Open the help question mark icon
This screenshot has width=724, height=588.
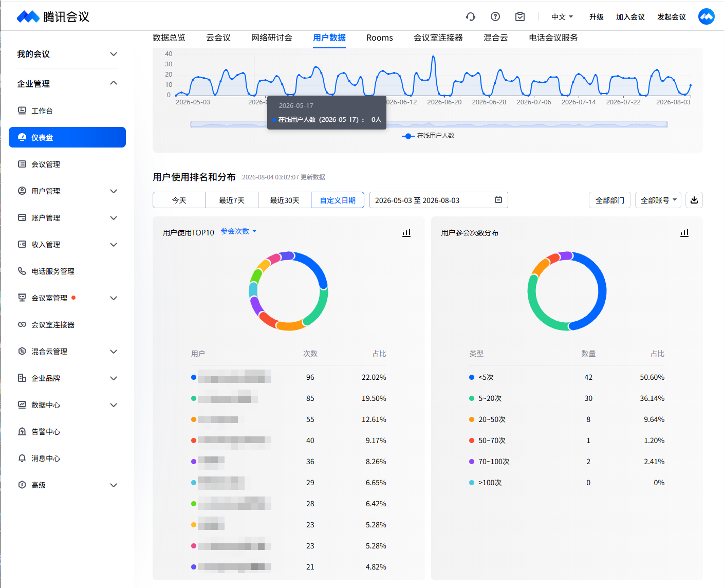495,16
